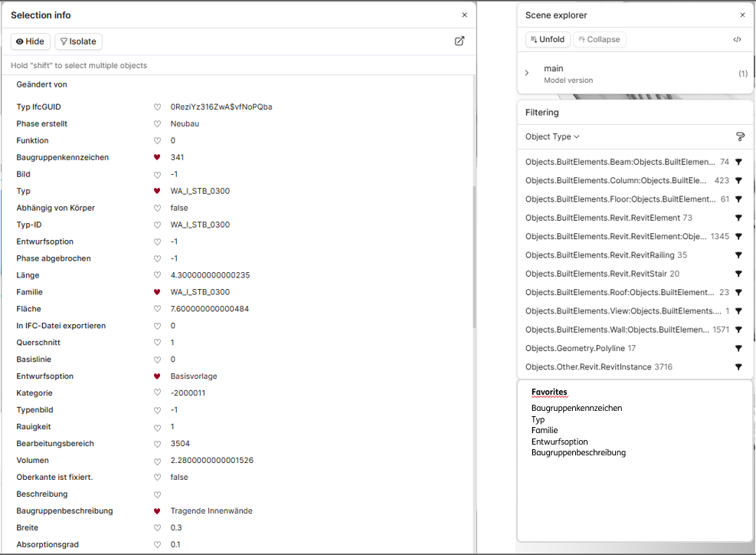Viewport: 756px width, 555px height.
Task: Filter by Beam object type funnel icon
Action: point(738,163)
